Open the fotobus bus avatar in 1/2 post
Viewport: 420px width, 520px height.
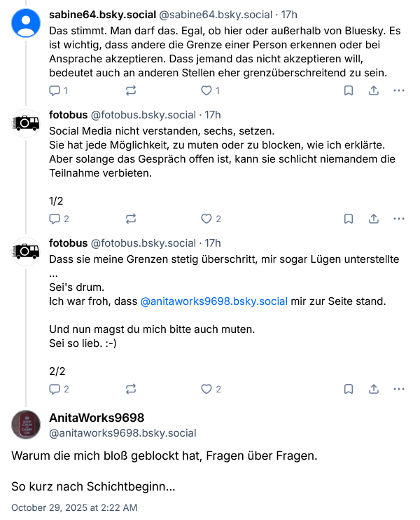pos(27,123)
